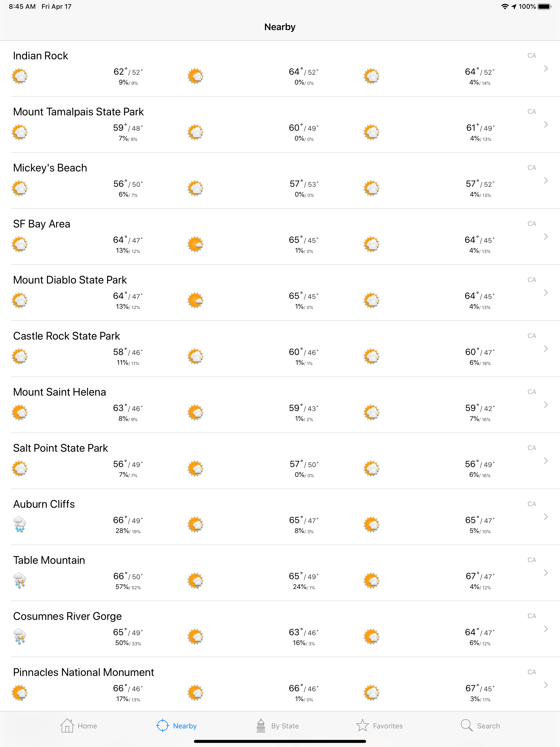The height and width of the screenshot is (747, 560).
Task: Tap Indian Rock first partly-cloudy icon
Action: 20,76
